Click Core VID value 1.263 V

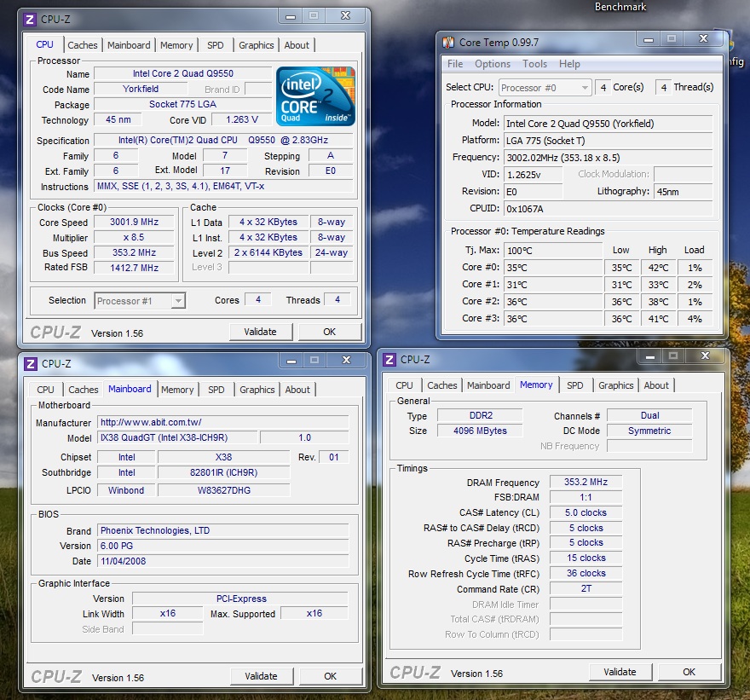(242, 119)
